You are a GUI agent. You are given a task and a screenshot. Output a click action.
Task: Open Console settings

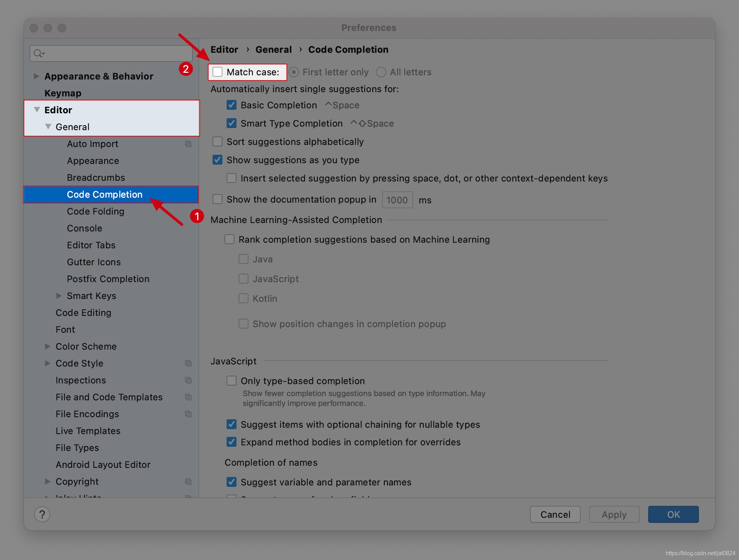[x=84, y=228]
